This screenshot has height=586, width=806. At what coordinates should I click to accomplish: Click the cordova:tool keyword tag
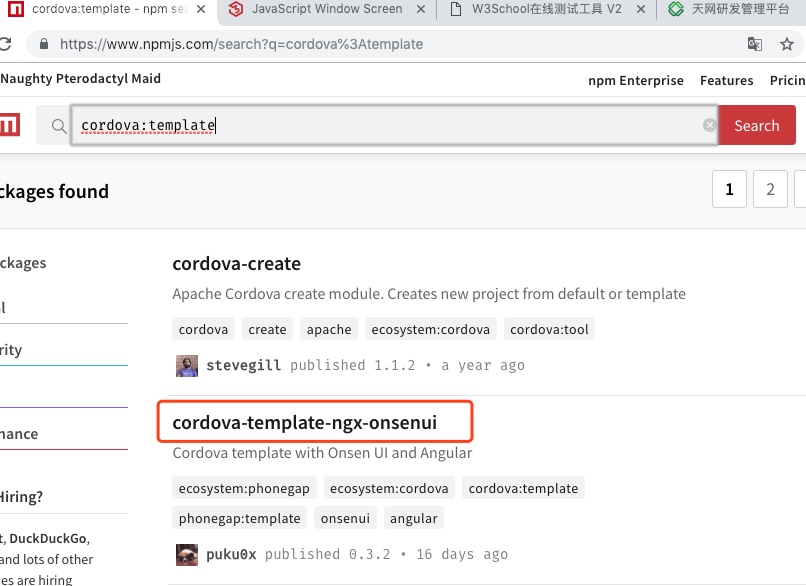coord(549,329)
